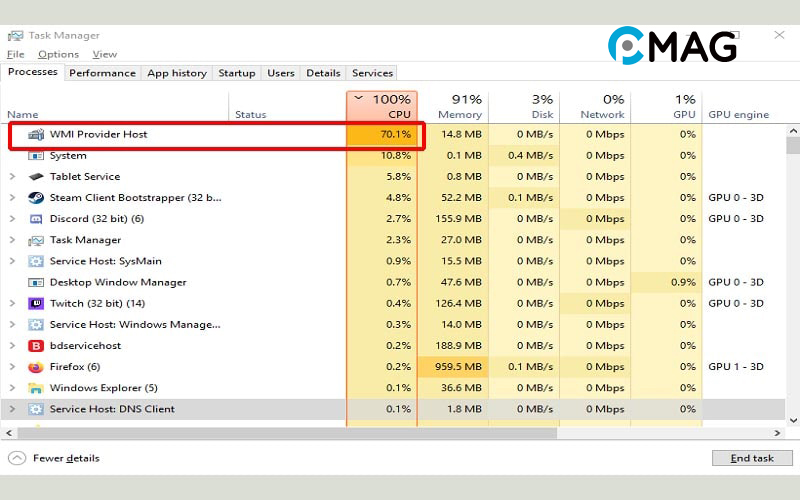
Task: Click Desktop Window Manager's 0.9% GPU value
Action: pyautogui.click(x=683, y=282)
